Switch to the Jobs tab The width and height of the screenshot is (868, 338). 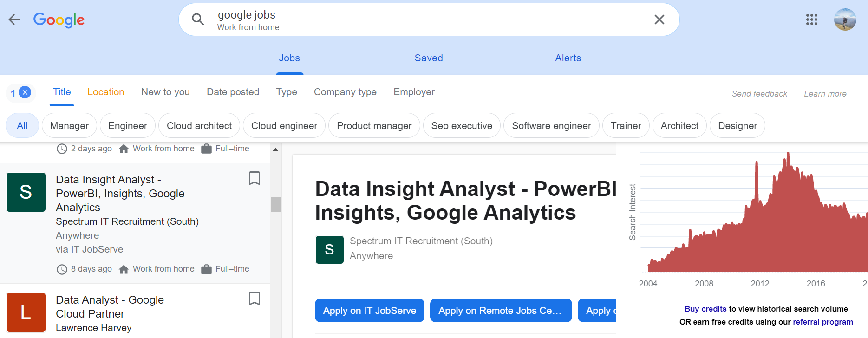pyautogui.click(x=289, y=58)
